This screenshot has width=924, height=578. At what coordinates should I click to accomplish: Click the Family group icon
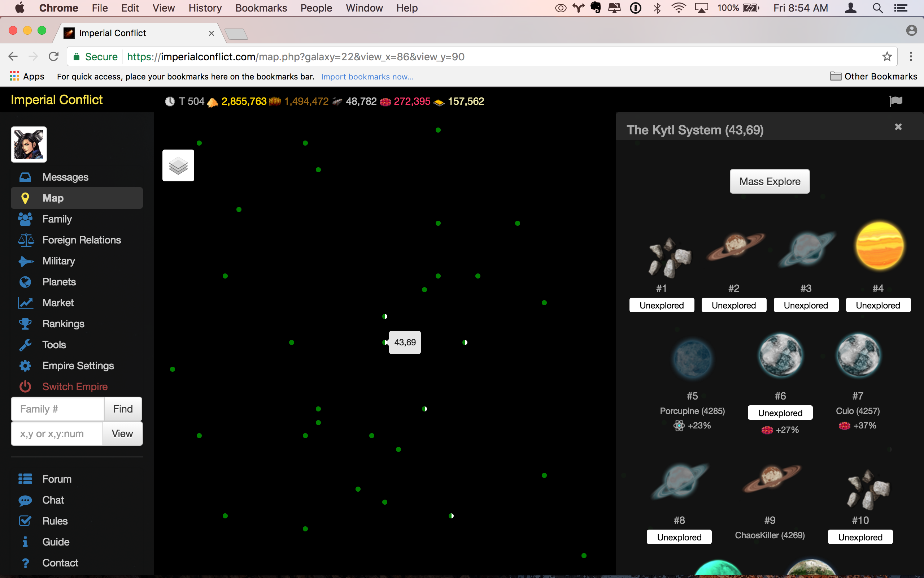25,219
